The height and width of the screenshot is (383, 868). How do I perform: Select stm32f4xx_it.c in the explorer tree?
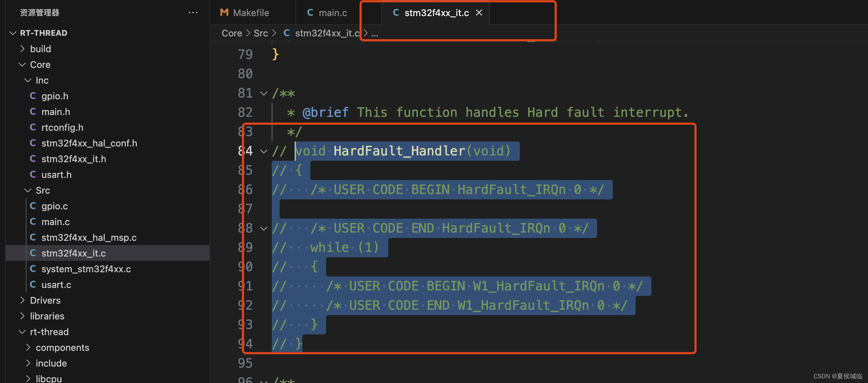[x=108, y=253]
